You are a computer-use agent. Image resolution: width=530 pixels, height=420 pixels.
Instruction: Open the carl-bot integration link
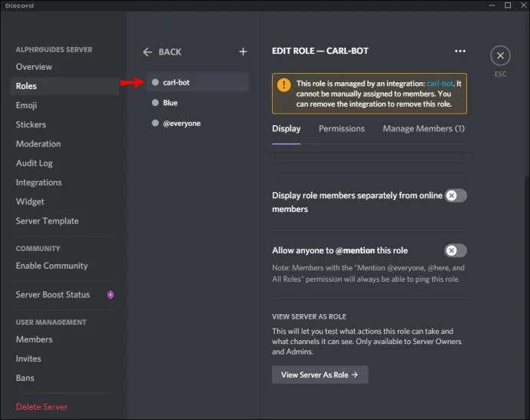pyautogui.click(x=439, y=84)
